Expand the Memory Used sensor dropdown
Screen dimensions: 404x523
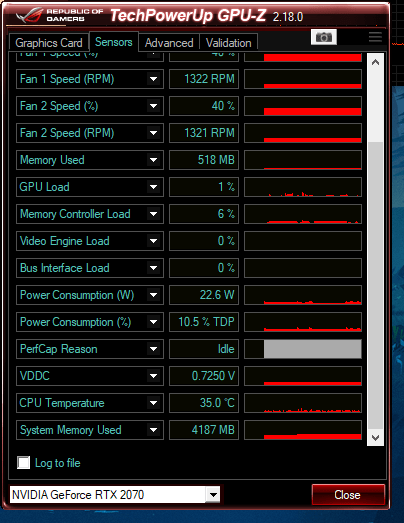point(153,160)
